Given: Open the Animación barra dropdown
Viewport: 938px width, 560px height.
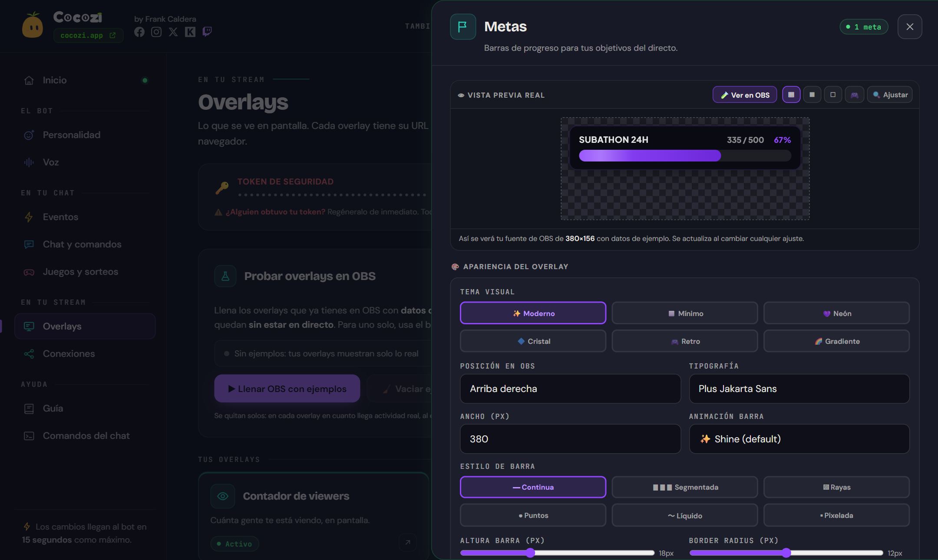Looking at the screenshot, I should coord(799,439).
